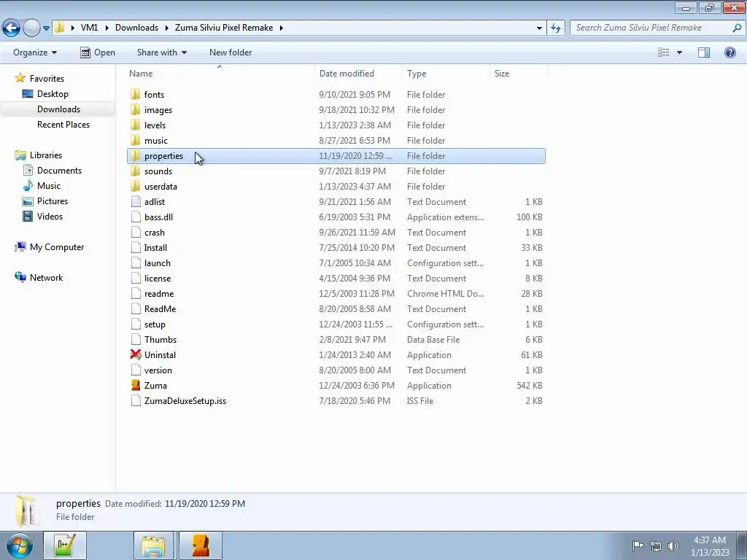
Task: Expand arrow between VM1 and Downloads breadcrumb
Action: (x=107, y=28)
